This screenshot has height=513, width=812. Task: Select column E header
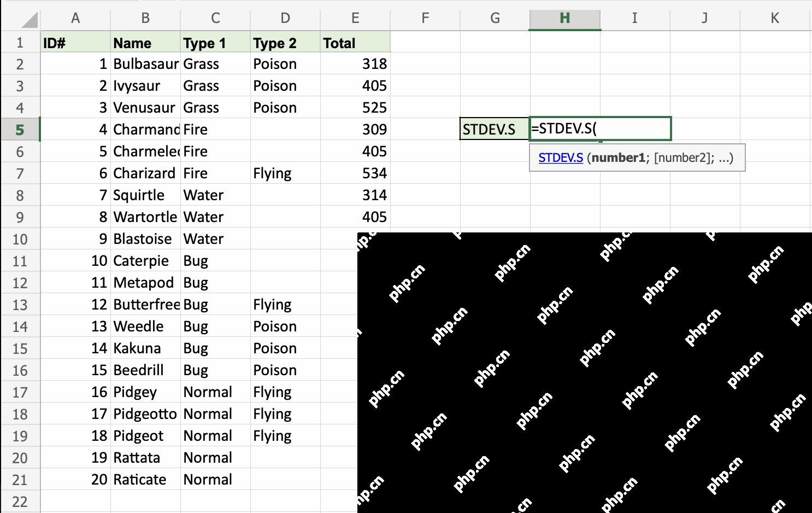pyautogui.click(x=355, y=18)
